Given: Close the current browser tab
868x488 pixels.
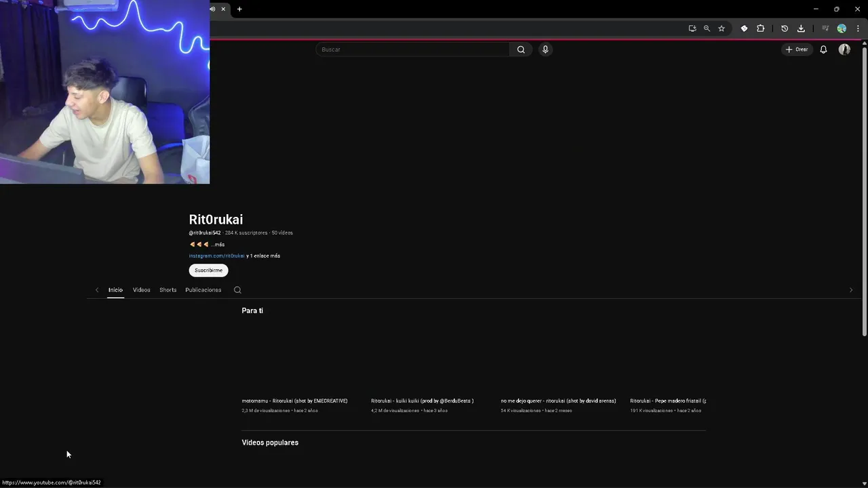Looking at the screenshot, I should (223, 9).
